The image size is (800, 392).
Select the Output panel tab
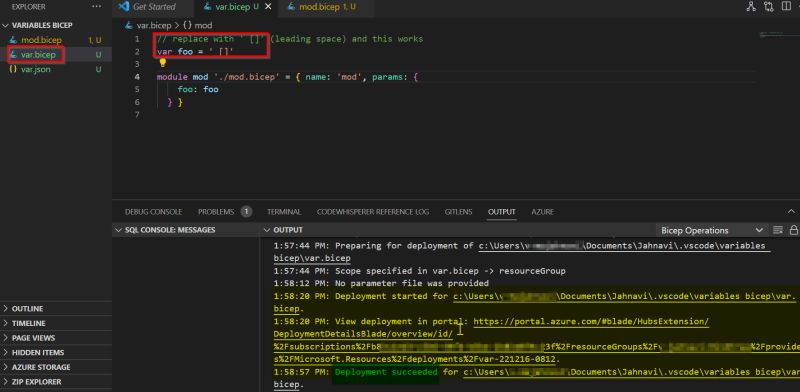(x=502, y=212)
